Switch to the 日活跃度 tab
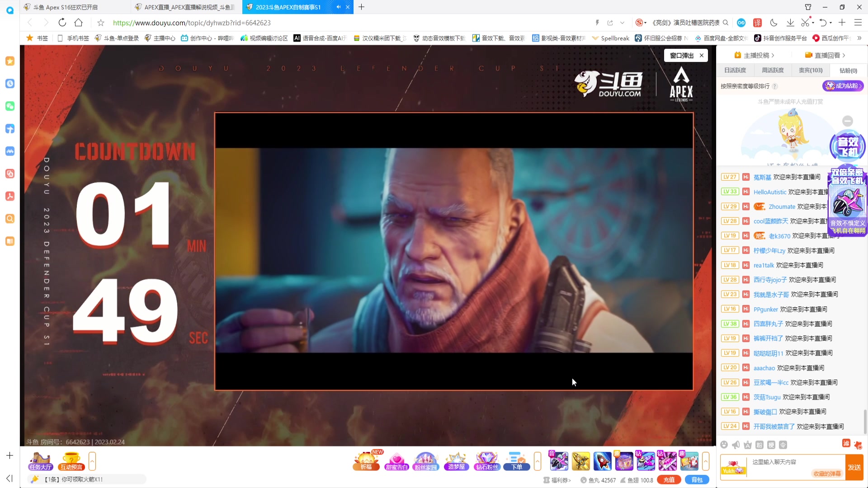The width and height of the screenshot is (868, 488). coord(735,70)
